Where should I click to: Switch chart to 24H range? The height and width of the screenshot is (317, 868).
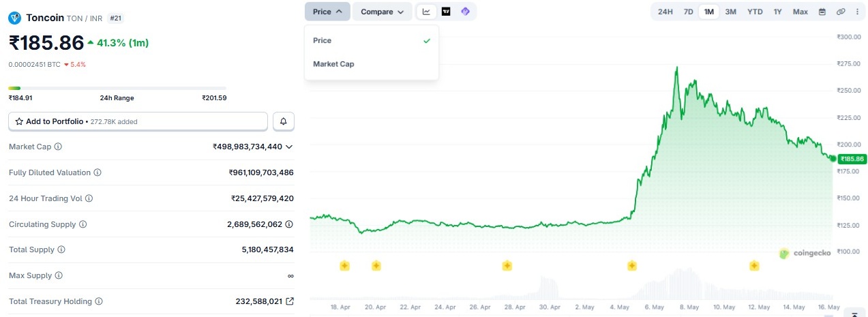[x=665, y=12]
